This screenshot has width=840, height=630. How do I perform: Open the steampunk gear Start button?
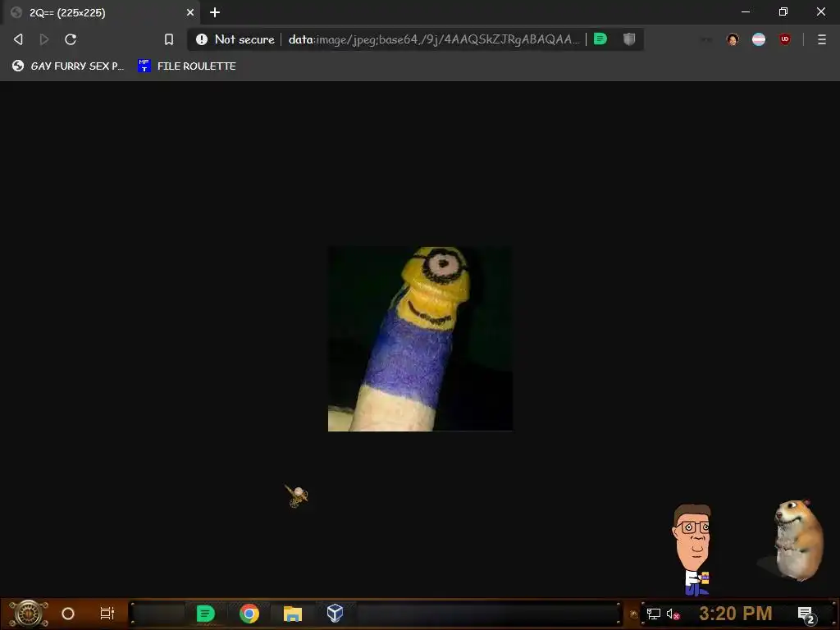29,614
